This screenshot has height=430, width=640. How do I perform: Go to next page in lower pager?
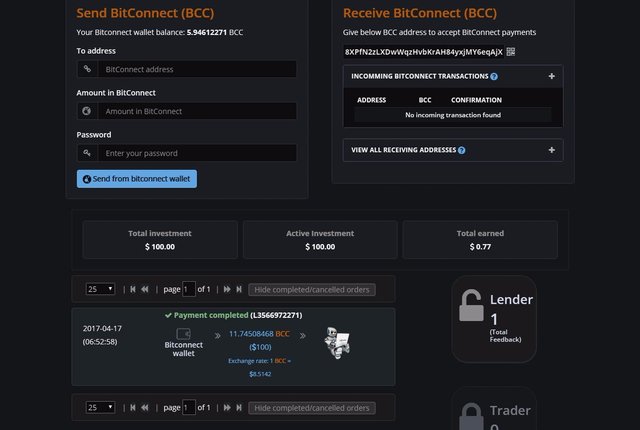tap(227, 408)
